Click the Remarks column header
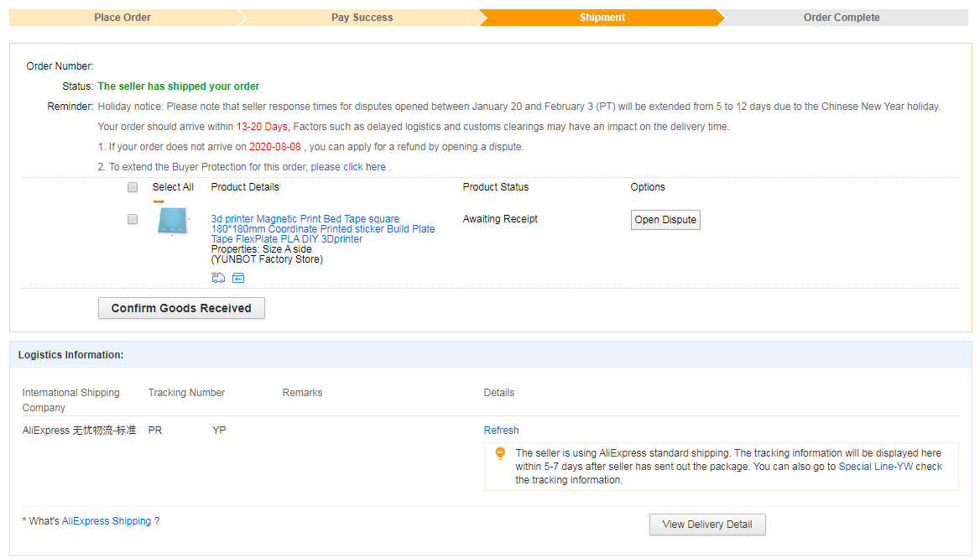Image resolution: width=980 pixels, height=559 pixels. tap(303, 393)
